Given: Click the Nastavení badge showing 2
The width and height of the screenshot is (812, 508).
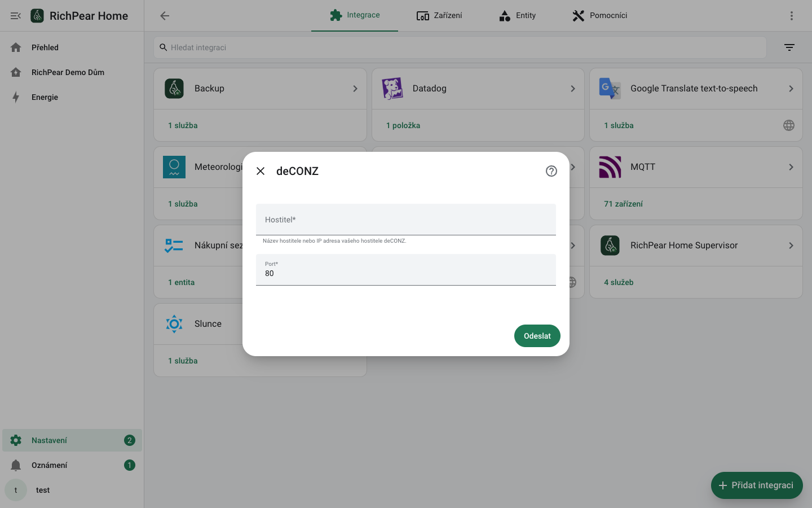Looking at the screenshot, I should (130, 440).
